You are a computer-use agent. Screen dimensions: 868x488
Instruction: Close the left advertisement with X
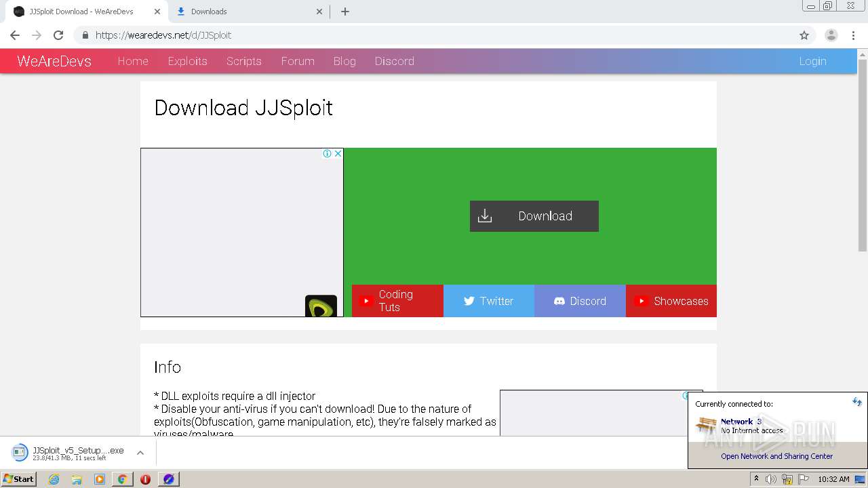coord(338,154)
